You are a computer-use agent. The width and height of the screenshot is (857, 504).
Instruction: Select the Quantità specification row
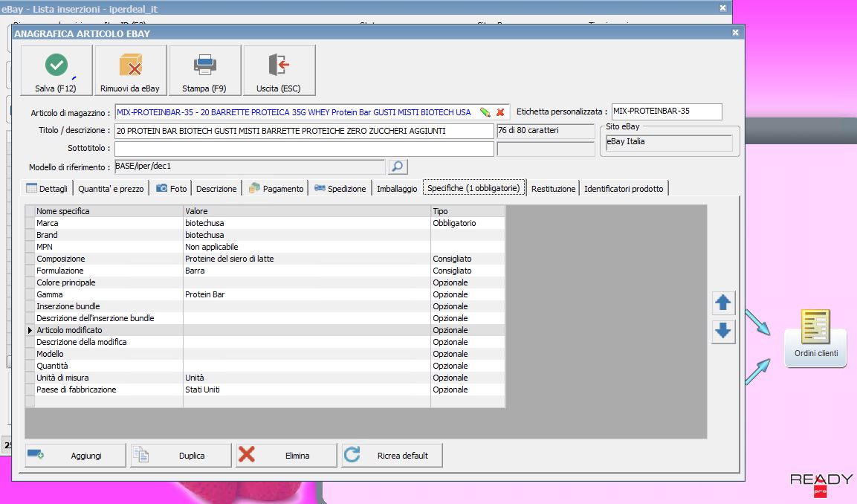tap(265, 366)
